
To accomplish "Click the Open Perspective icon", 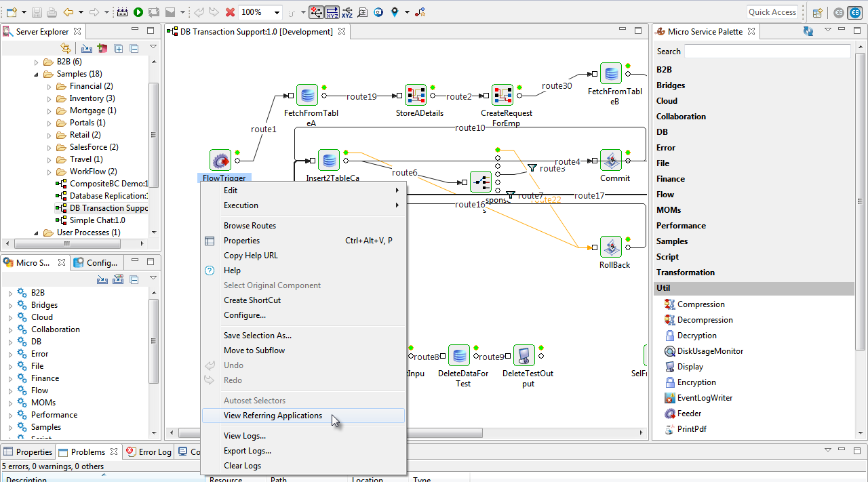I will pyautogui.click(x=817, y=12).
